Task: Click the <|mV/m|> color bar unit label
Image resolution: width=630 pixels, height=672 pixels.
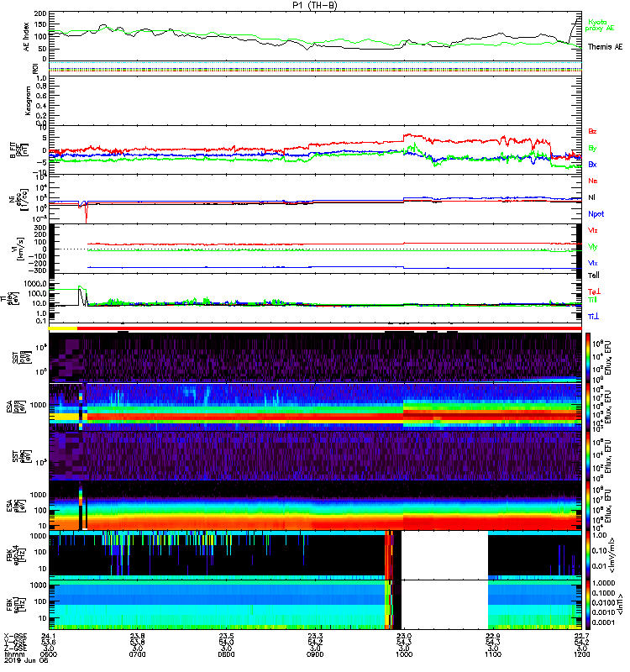Action: (612, 555)
